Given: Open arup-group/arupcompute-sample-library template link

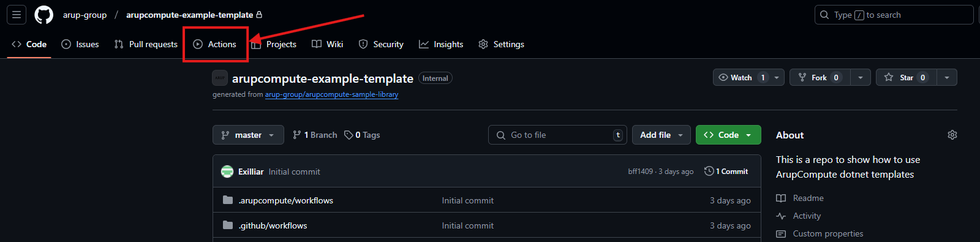Looking at the screenshot, I should click(331, 94).
